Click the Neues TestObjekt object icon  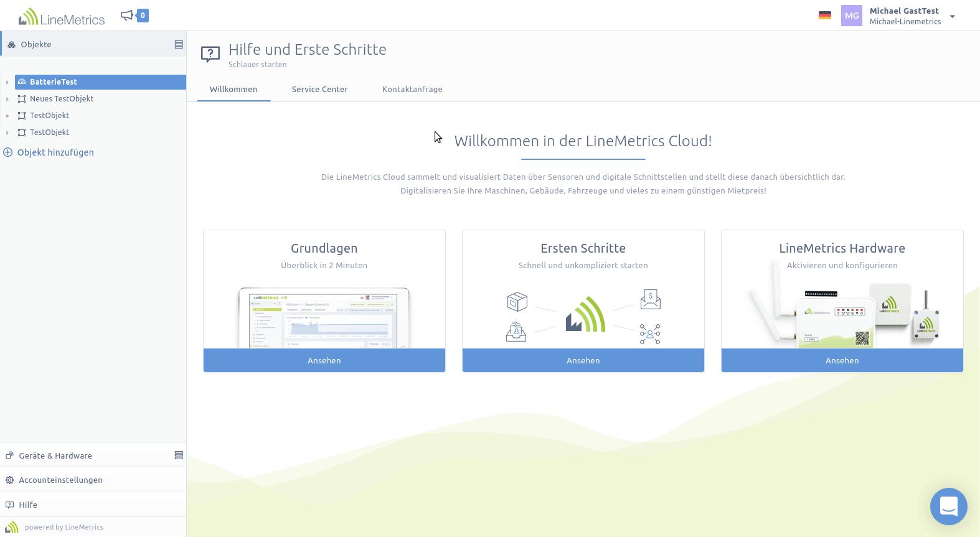22,99
